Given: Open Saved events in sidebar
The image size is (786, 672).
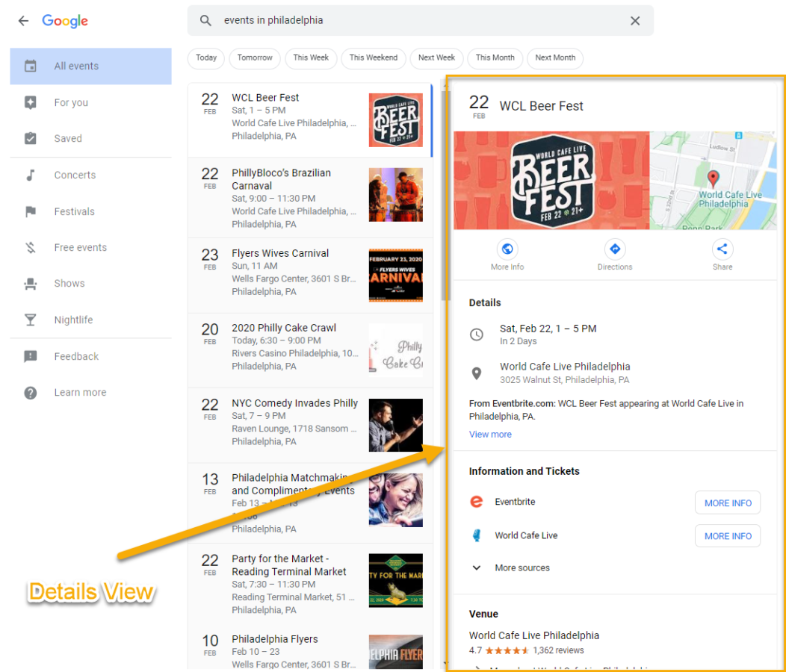Looking at the screenshot, I should [x=67, y=138].
